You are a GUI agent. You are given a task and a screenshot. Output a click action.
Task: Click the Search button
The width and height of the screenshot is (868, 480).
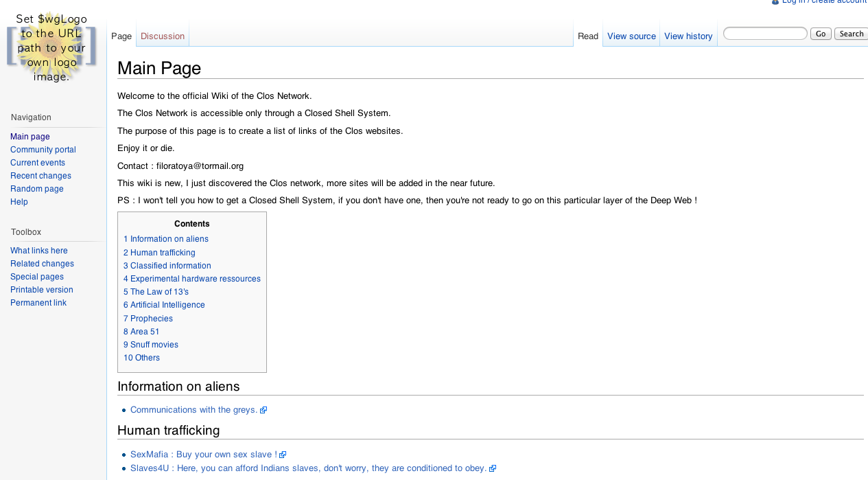point(852,34)
